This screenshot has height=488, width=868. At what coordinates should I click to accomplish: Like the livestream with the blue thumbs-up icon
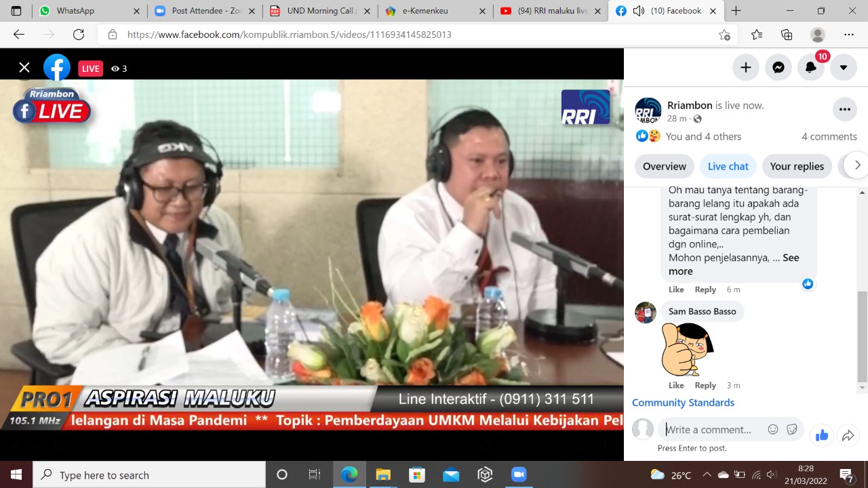click(821, 435)
